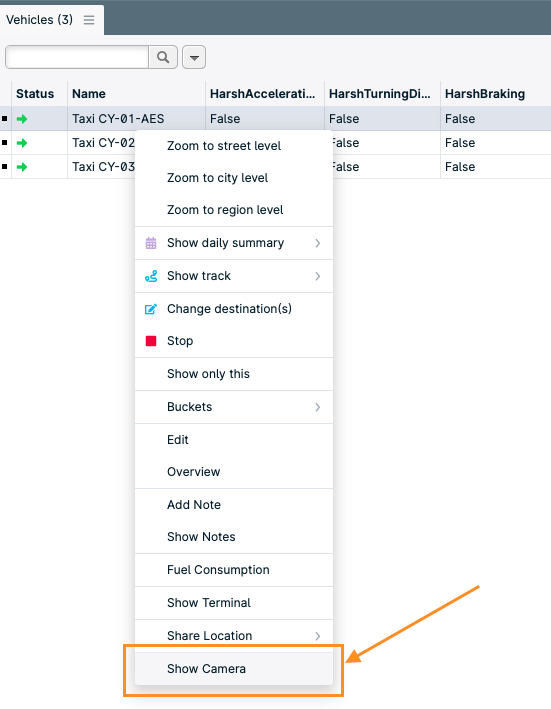Click black square marker of Taxi CY-03 row
The image size is (551, 709).
(x=5, y=166)
